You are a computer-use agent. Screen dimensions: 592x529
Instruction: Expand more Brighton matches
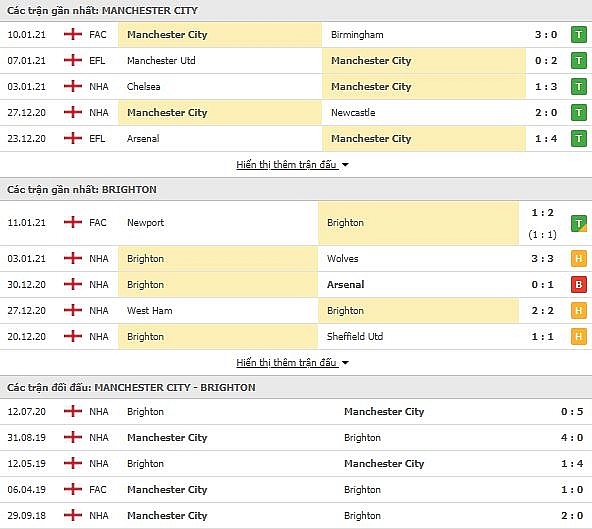coord(286,363)
